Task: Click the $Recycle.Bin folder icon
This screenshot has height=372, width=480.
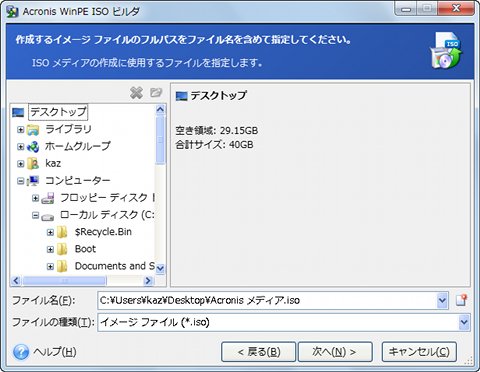Action: pos(62,232)
